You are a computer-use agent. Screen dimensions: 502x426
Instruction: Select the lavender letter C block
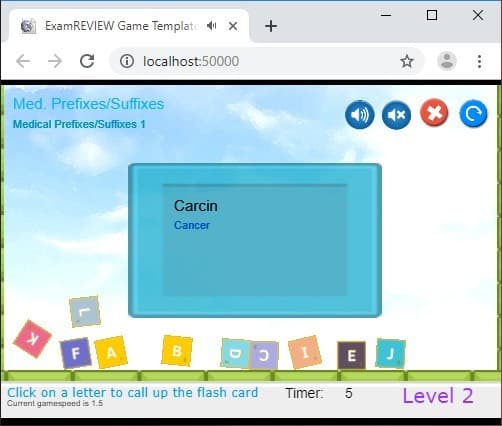coord(264,355)
